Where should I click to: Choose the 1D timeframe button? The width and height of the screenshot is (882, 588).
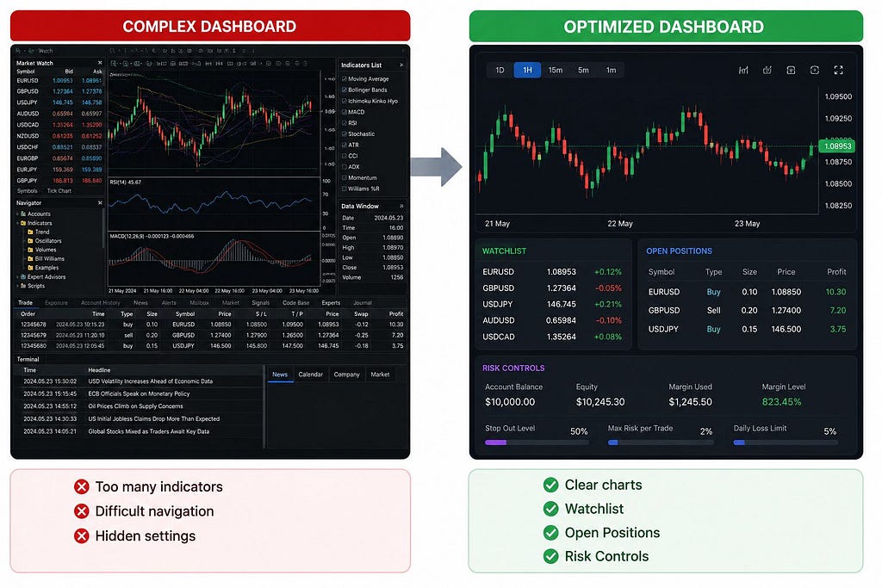pos(500,71)
